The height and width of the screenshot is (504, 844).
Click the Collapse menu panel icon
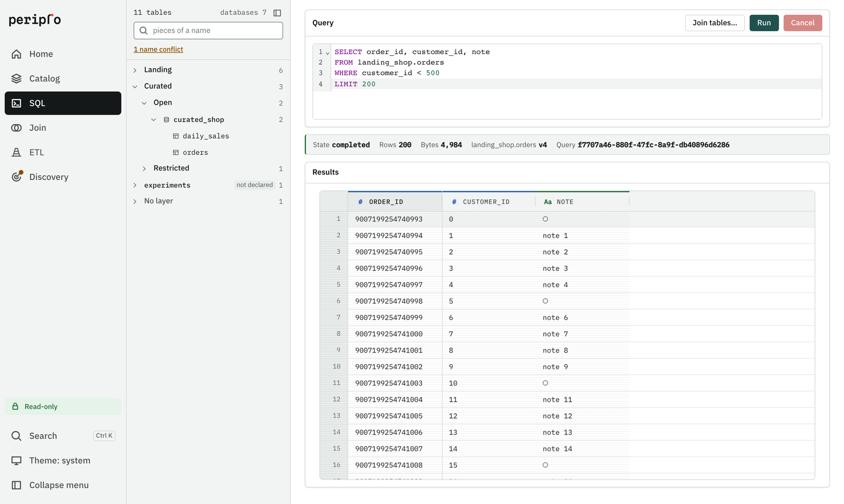[x=16, y=485]
